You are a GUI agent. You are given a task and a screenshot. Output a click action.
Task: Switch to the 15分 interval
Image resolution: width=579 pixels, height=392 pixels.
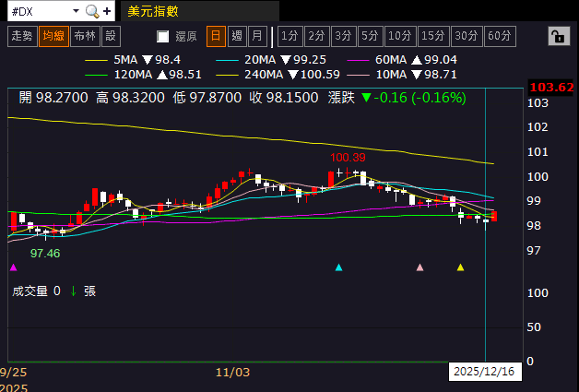tap(433, 36)
